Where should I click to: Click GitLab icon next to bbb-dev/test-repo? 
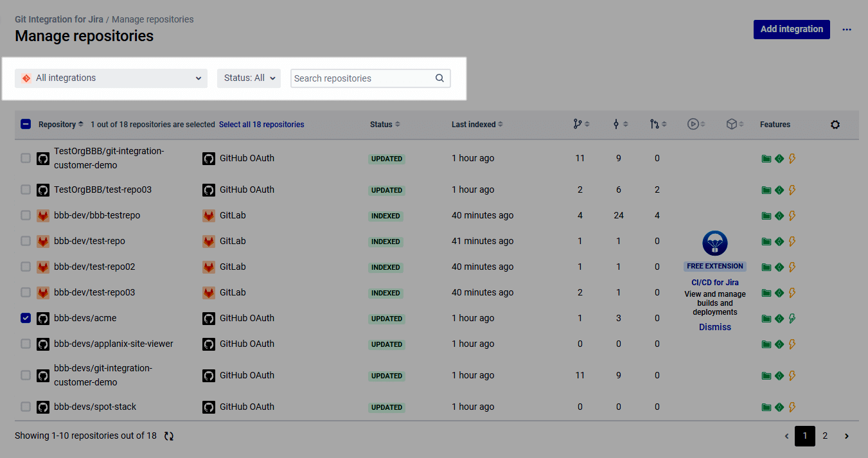(43, 241)
